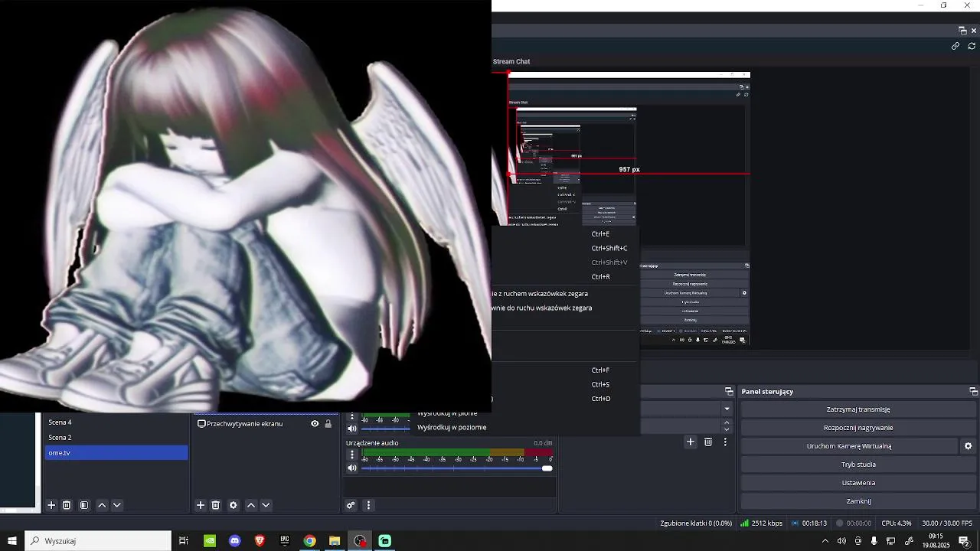Add a scene transition with the plus icon next to the transition trash
This screenshot has height=551, width=980.
[690, 442]
